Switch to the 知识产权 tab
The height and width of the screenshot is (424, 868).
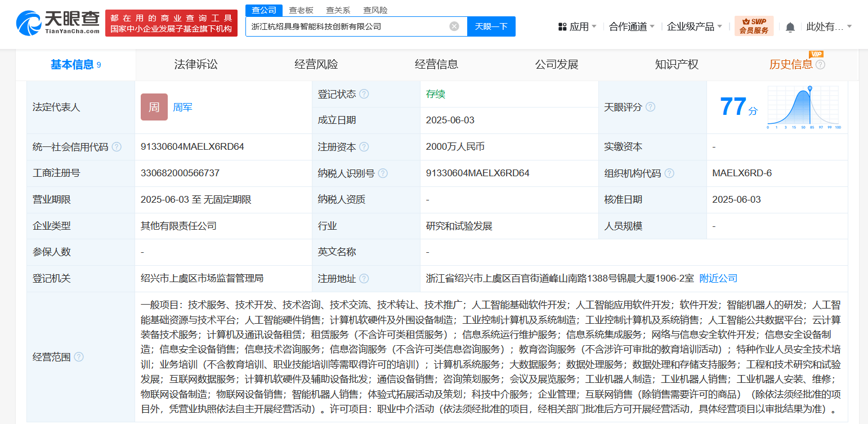pyautogui.click(x=677, y=65)
